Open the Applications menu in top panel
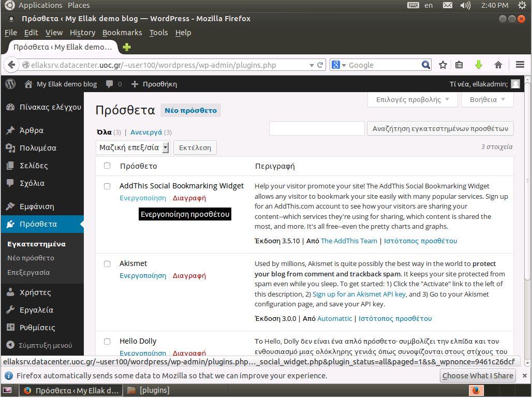Screen dimensions: 532x398 point(40,5)
